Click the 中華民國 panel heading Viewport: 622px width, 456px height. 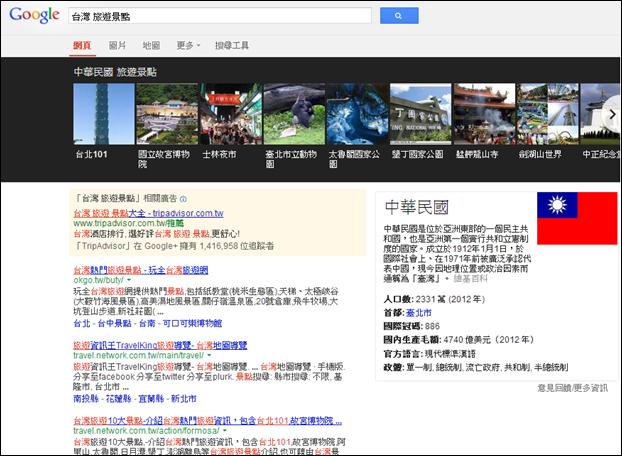coord(417,207)
